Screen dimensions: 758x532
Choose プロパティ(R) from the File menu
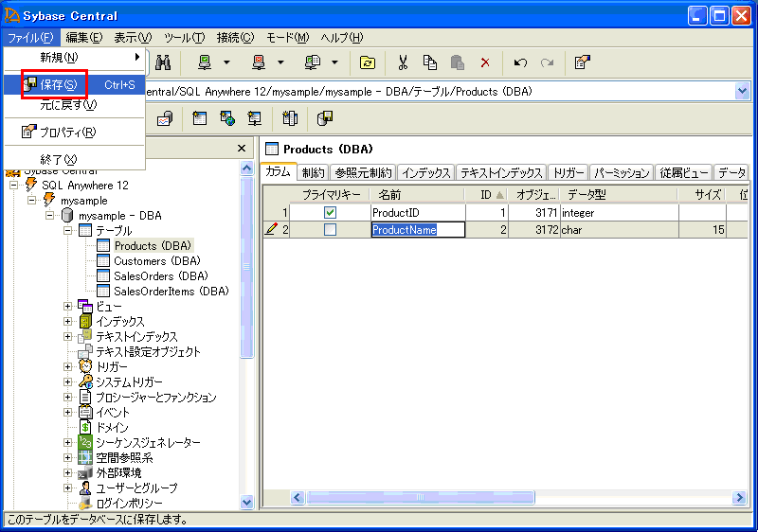66,132
